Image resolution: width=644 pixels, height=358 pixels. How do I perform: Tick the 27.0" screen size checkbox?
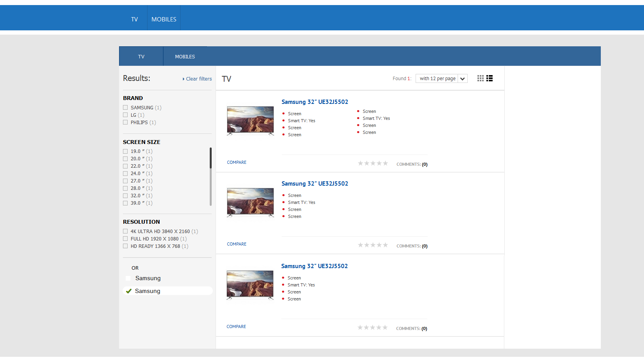point(125,181)
